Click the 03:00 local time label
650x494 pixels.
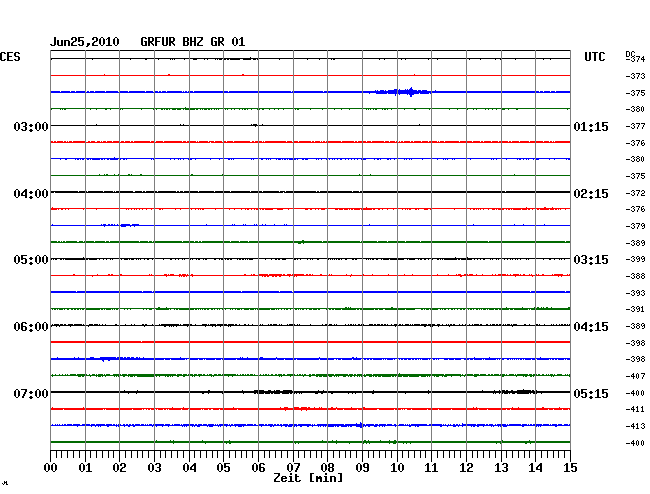[31, 126]
